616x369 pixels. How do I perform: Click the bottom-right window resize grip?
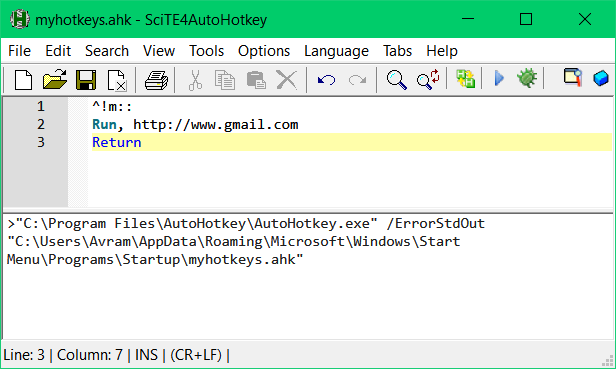608,361
